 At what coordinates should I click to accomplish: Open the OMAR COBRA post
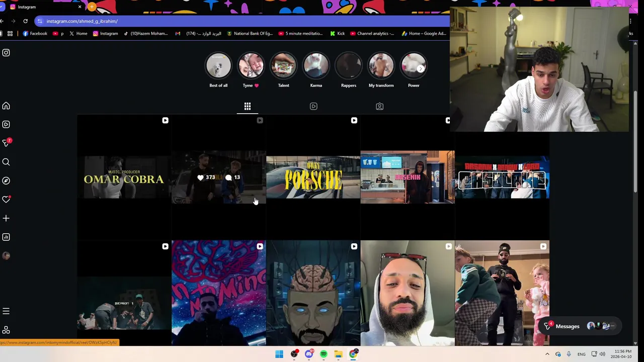click(124, 177)
